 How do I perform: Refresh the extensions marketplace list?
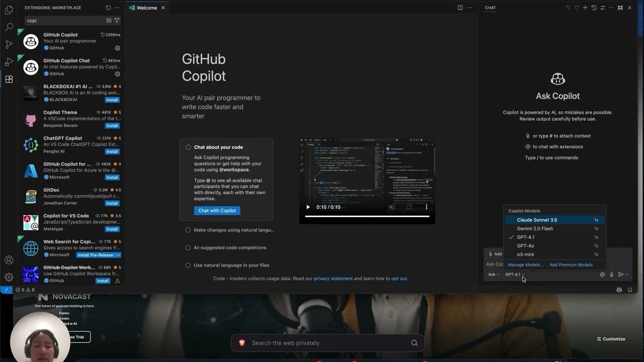(x=108, y=8)
